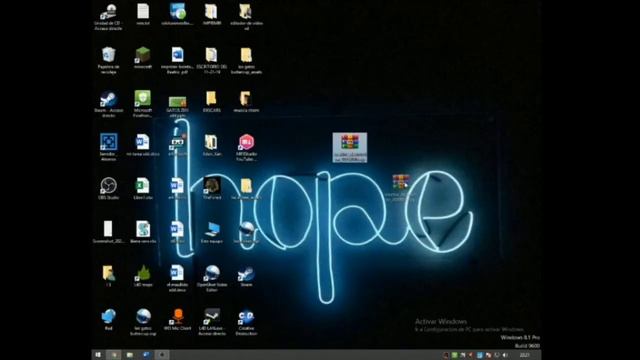
Task: Click the speaker volume icon in tray
Action: (x=505, y=355)
